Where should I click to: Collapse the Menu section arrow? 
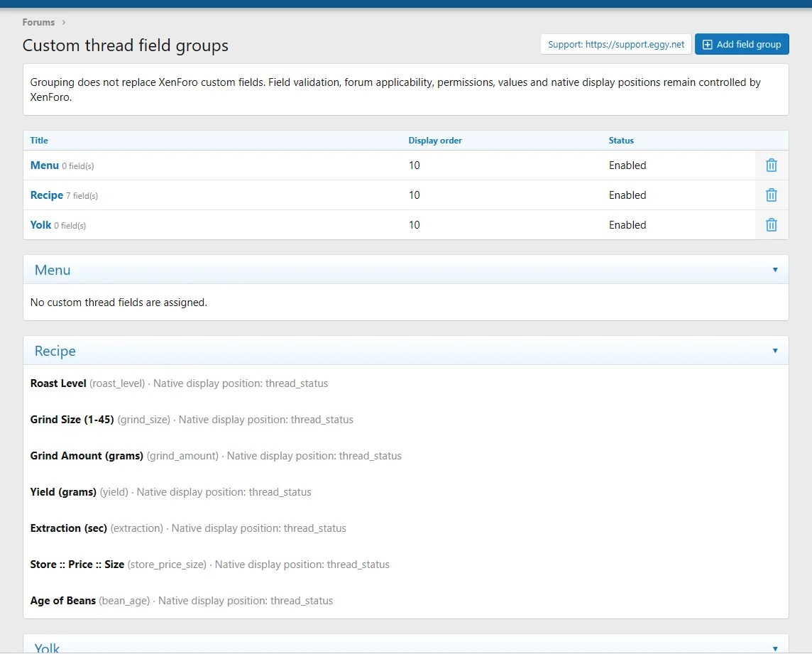coord(774,270)
